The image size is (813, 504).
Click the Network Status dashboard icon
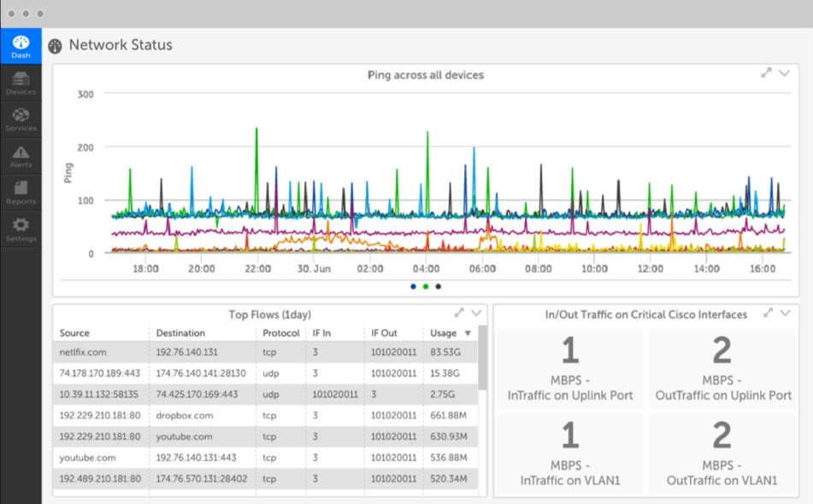click(55, 46)
